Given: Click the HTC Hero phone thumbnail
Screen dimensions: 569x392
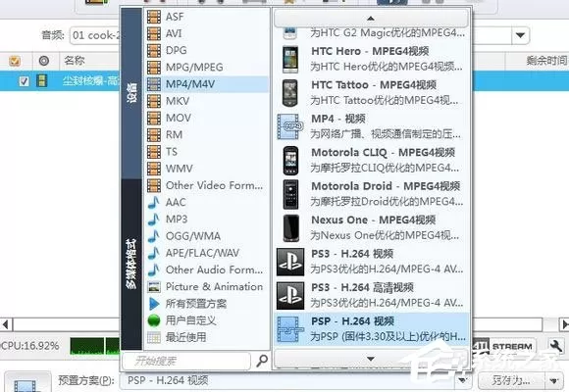Looking at the screenshot, I should tap(290, 59).
